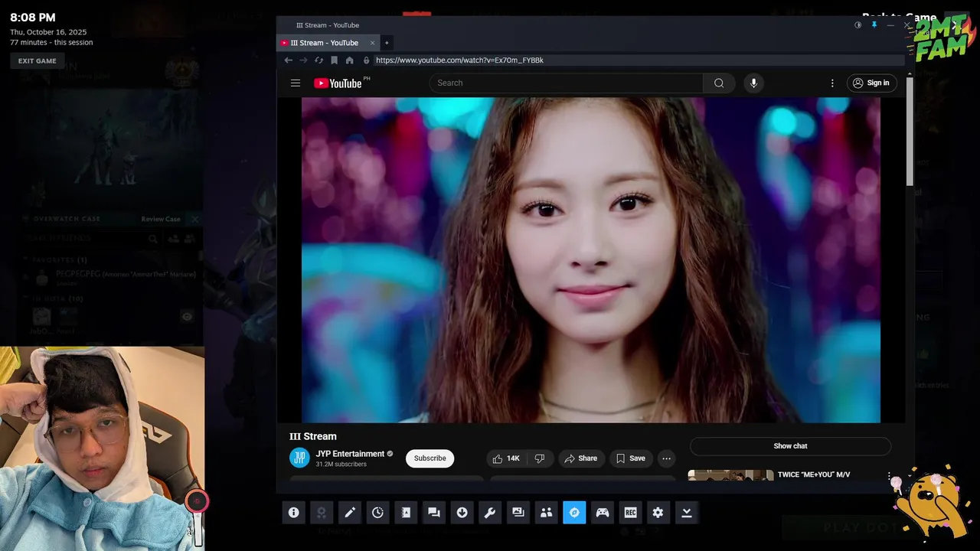The image size is (980, 551).
Task: Toggle the blue pin icon on browser window
Action: [x=874, y=25]
